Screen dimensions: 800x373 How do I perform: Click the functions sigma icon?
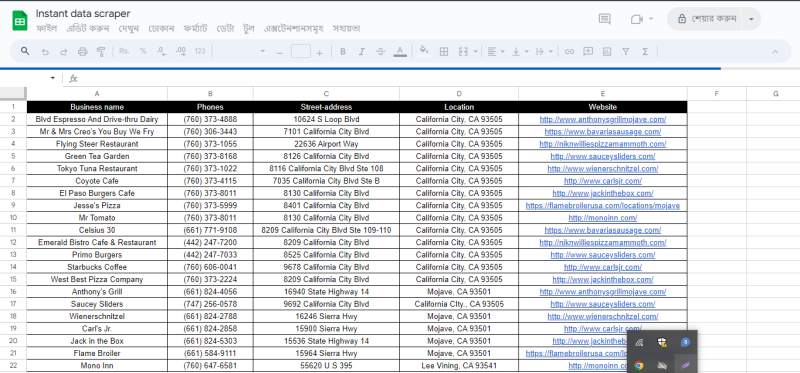coord(644,52)
